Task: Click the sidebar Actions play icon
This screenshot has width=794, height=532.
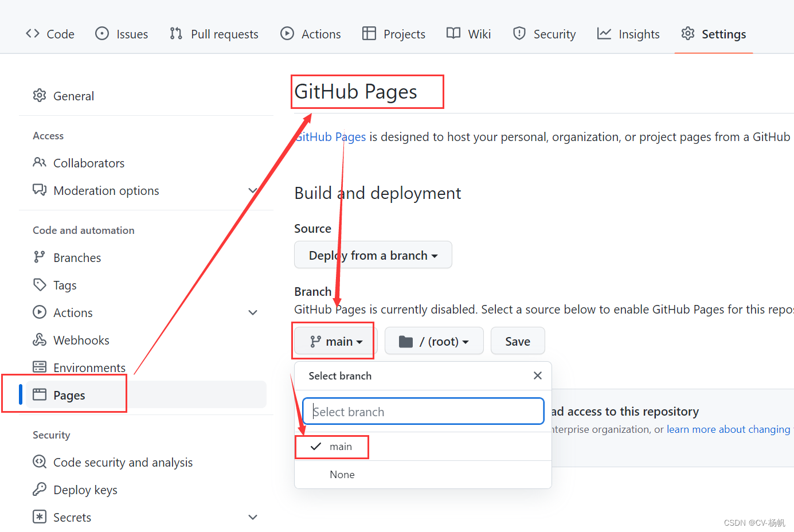Action: [40, 312]
